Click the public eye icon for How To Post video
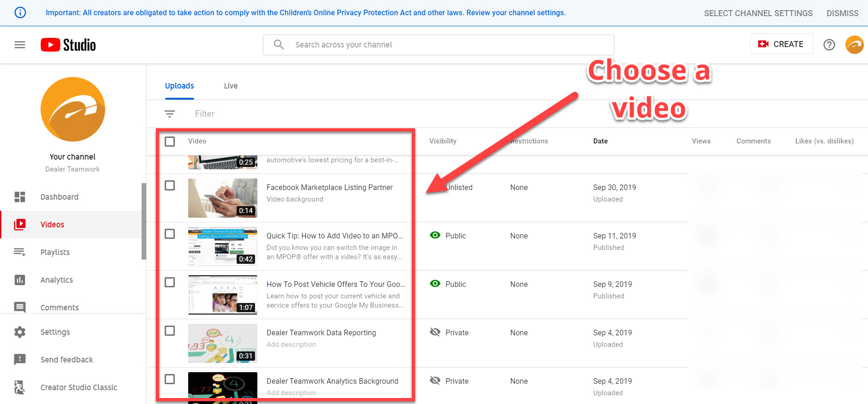This screenshot has width=868, height=404. pyautogui.click(x=435, y=284)
